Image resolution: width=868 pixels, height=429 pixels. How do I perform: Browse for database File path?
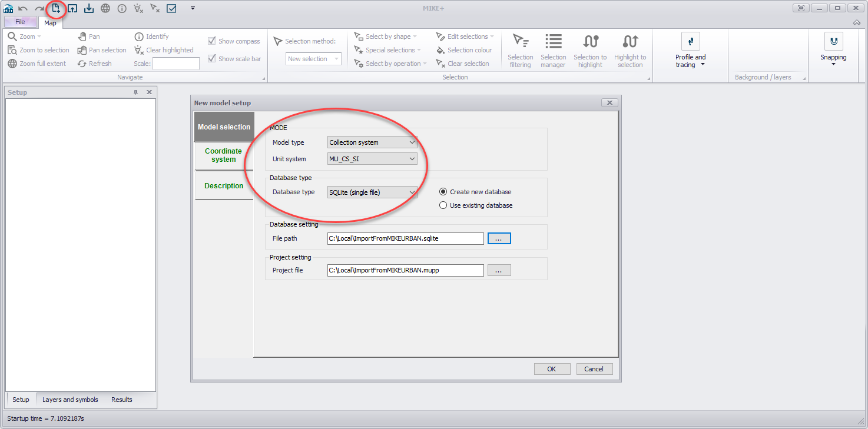(499, 238)
